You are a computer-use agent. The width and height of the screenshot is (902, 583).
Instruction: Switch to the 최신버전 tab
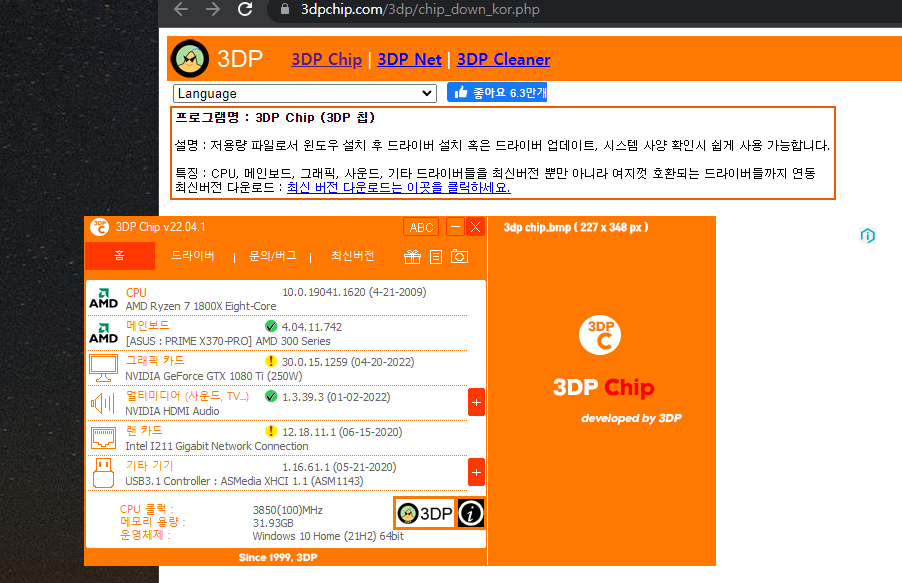(353, 256)
